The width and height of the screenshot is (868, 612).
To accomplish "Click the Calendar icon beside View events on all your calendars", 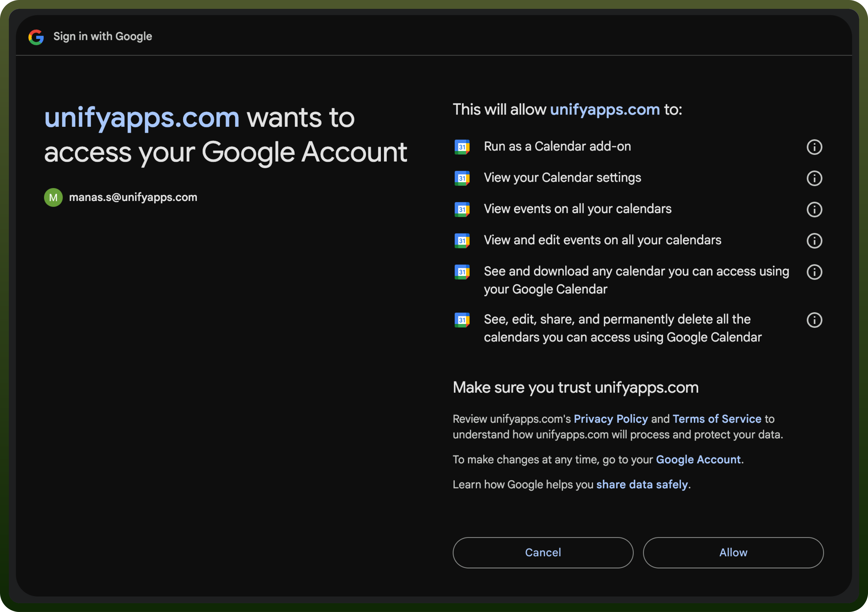I will tap(462, 210).
